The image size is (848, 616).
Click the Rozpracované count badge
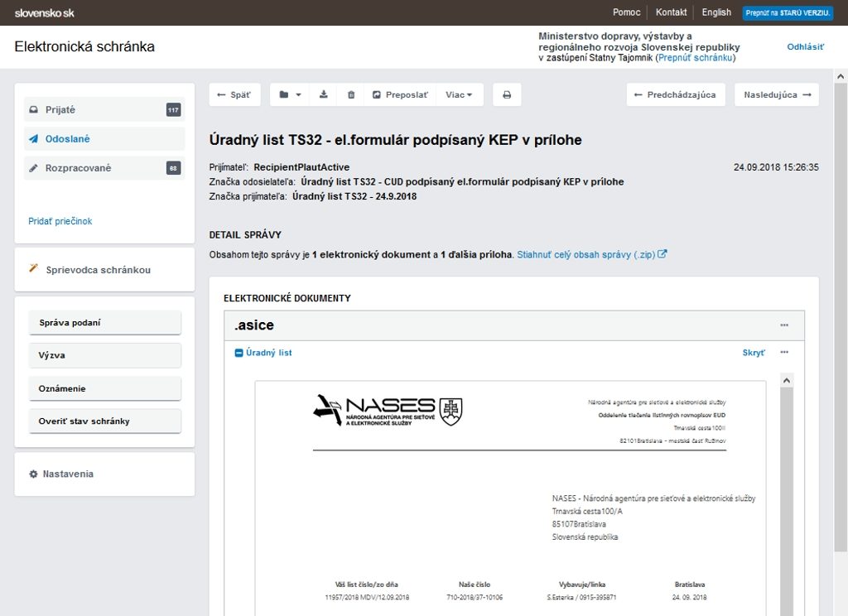point(173,168)
